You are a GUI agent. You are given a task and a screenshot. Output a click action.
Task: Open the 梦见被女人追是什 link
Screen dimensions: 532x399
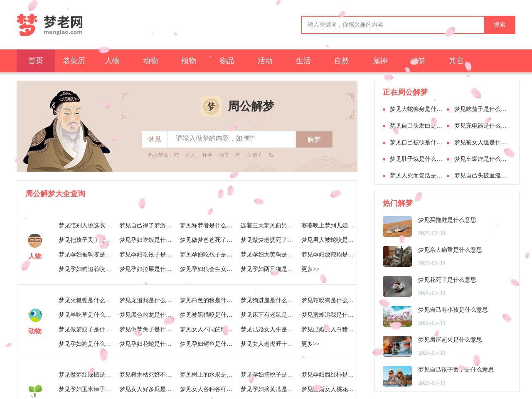click(480, 143)
